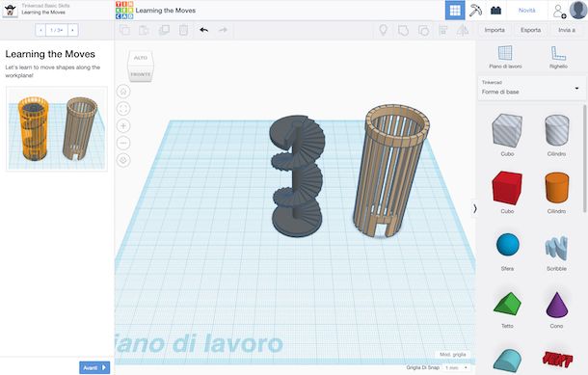The image size is (588, 375).
Task: Click the lesson preview image
Action: click(x=57, y=129)
